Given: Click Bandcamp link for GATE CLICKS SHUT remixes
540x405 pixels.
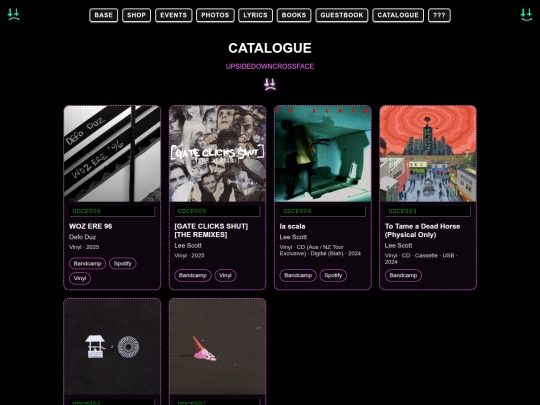Looking at the screenshot, I should click(193, 275).
